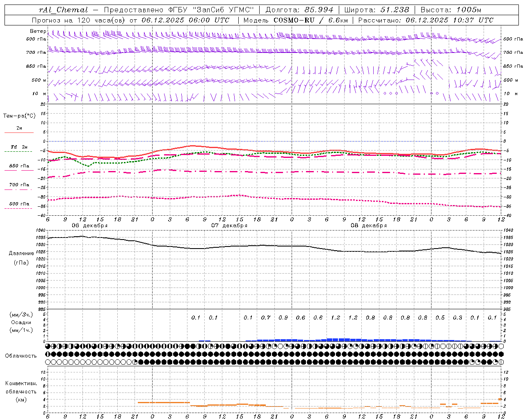Click 12 on left convective cloud axis
Image resolution: width=525 pixels, height=420 pixels.
43,372
